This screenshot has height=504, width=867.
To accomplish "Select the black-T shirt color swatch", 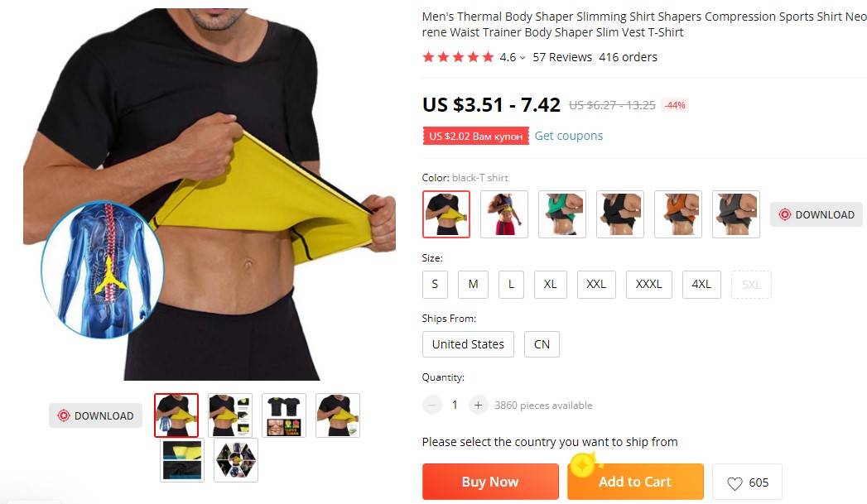I will pyautogui.click(x=446, y=214).
